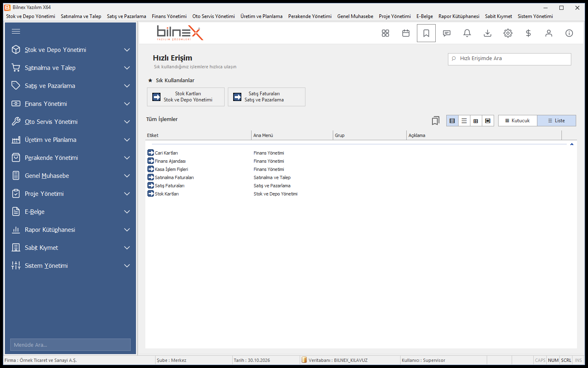Expand Satınalma ve Talep chevron in sidebar
Viewport: 588px width, 368px height.
[x=127, y=68]
